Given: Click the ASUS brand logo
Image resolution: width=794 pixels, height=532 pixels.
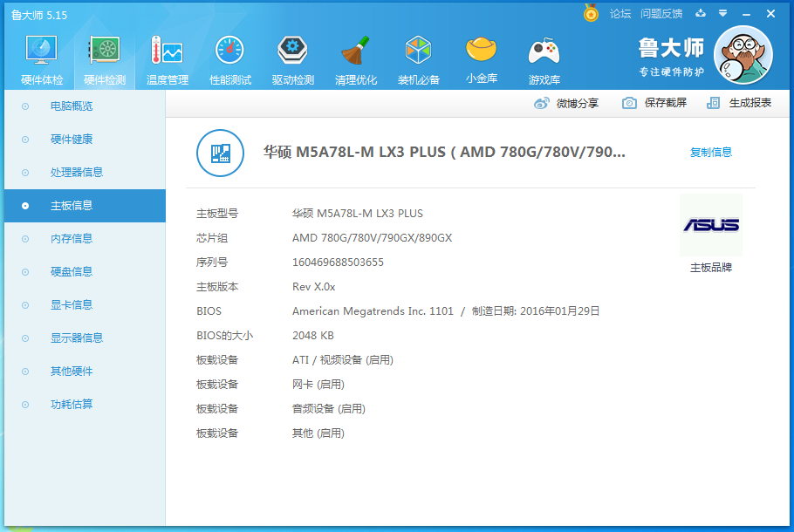Looking at the screenshot, I should tap(711, 225).
